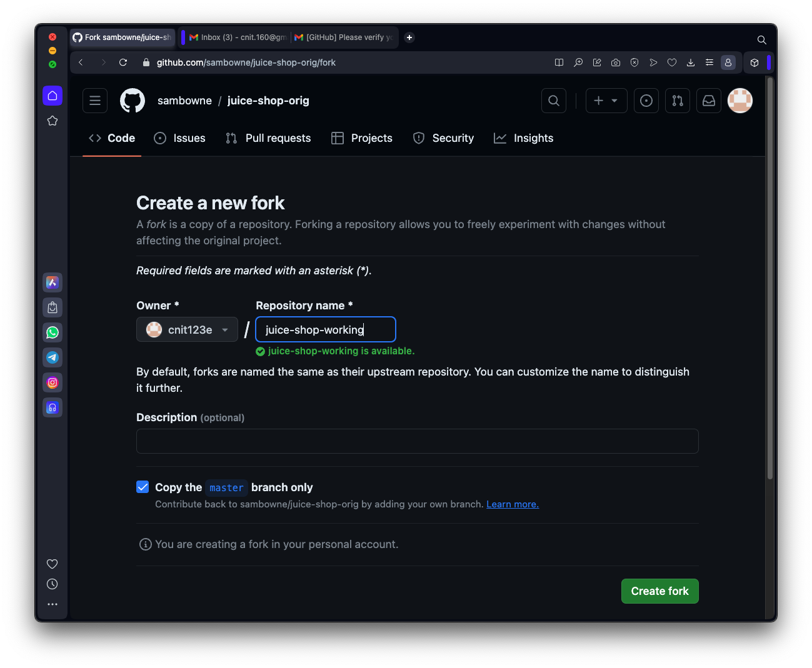This screenshot has width=812, height=668.
Task: Open the reader mode book icon
Action: pyautogui.click(x=559, y=62)
